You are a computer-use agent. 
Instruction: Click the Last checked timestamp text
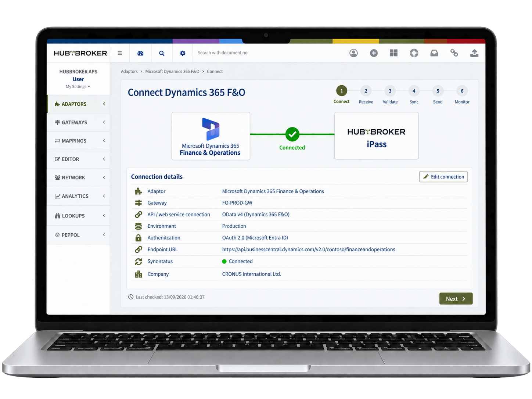pyautogui.click(x=170, y=297)
